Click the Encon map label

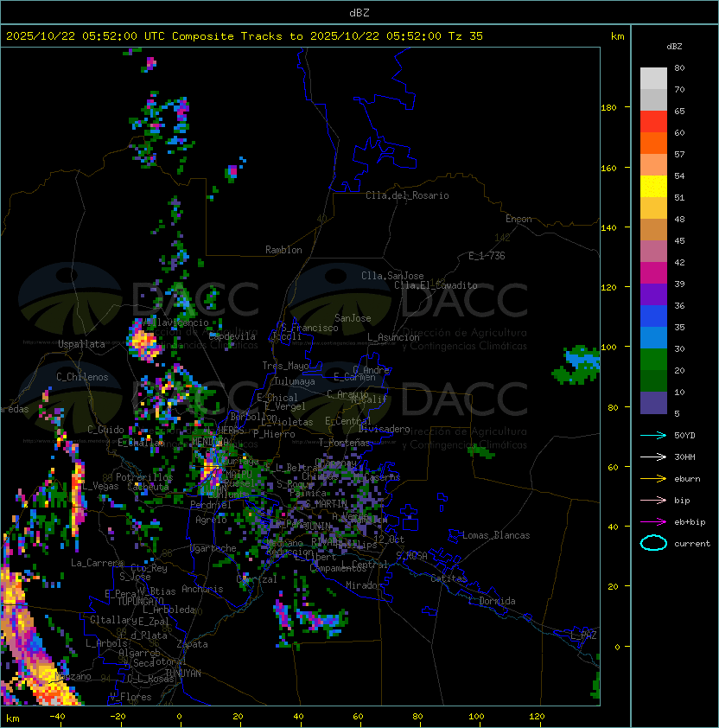tap(519, 219)
